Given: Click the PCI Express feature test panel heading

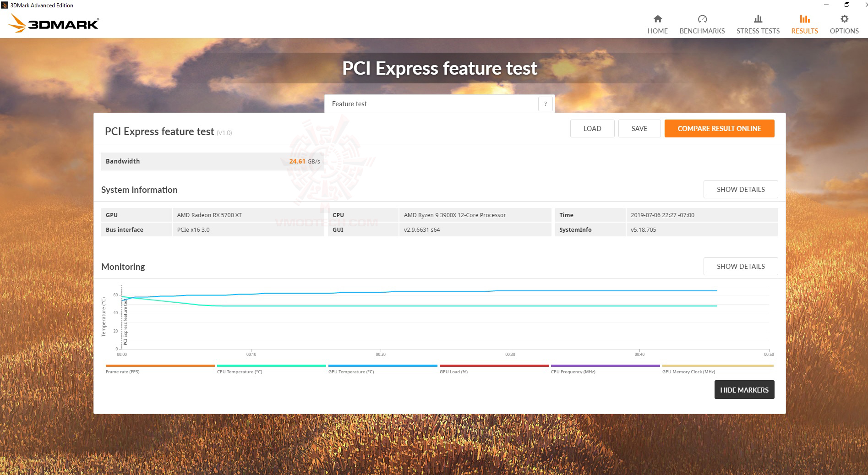Looking at the screenshot, I should pyautogui.click(x=159, y=132).
